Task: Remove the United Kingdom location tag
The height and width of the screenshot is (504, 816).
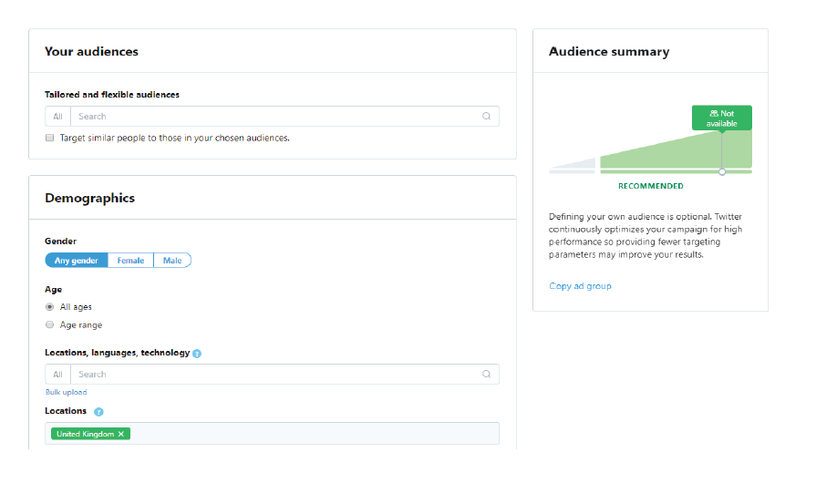Action: tap(121, 434)
